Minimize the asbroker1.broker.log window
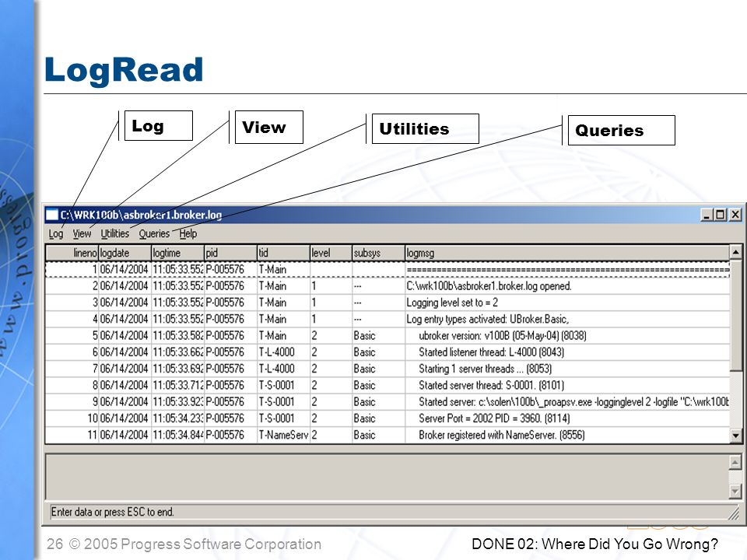747x560 pixels. (707, 215)
